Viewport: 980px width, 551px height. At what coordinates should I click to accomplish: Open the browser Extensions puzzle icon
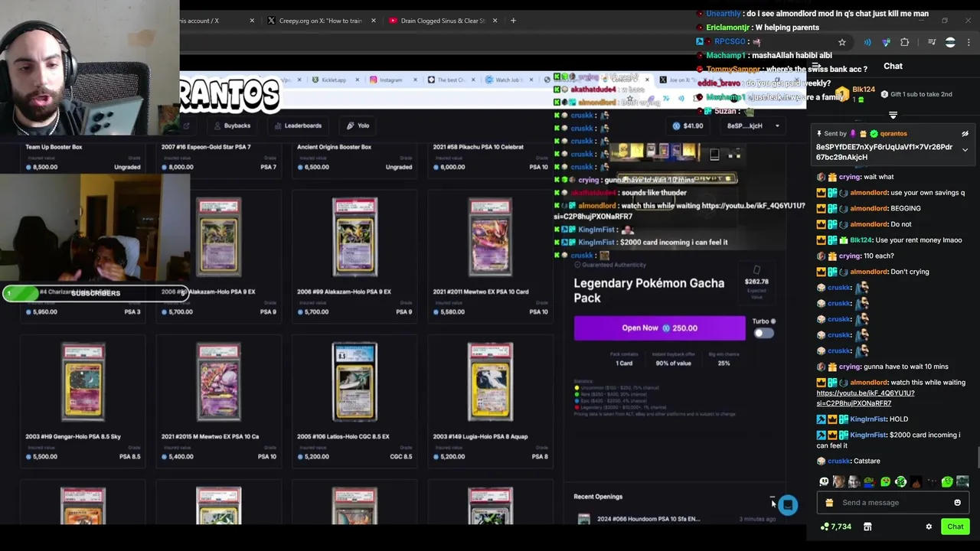[904, 42]
